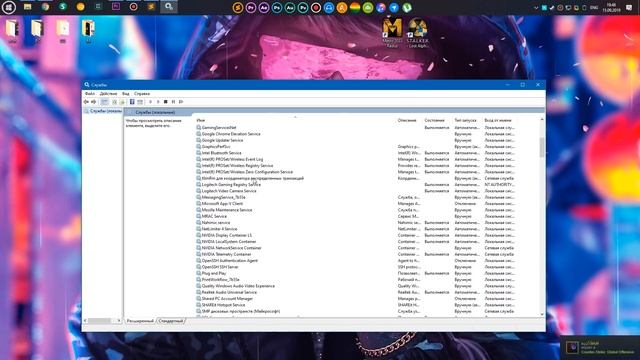Viewport: 640px width, 360px height.
Task: Click the services list vertical scrollbar thumb
Action: point(542,147)
